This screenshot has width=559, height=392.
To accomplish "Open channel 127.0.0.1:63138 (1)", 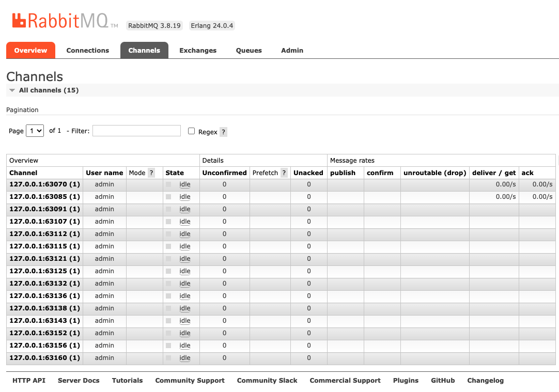I will click(x=44, y=308).
